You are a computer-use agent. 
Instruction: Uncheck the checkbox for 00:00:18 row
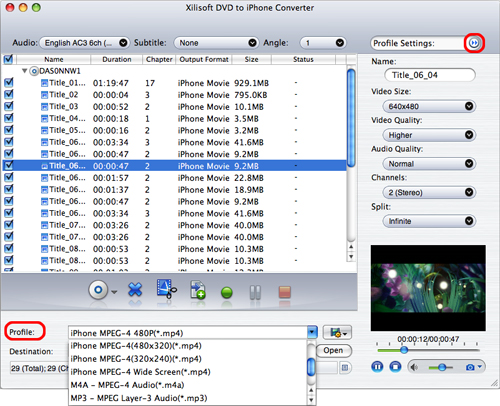coord(9,118)
